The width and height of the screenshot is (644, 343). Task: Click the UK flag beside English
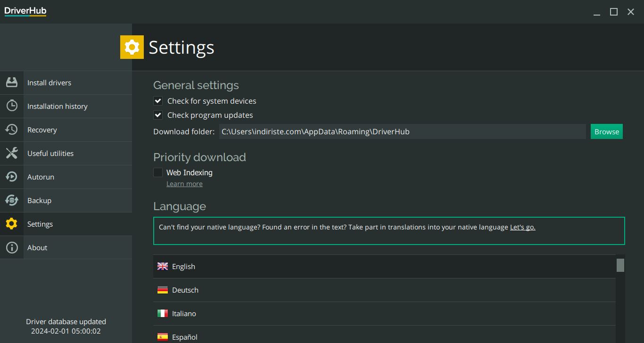click(163, 266)
